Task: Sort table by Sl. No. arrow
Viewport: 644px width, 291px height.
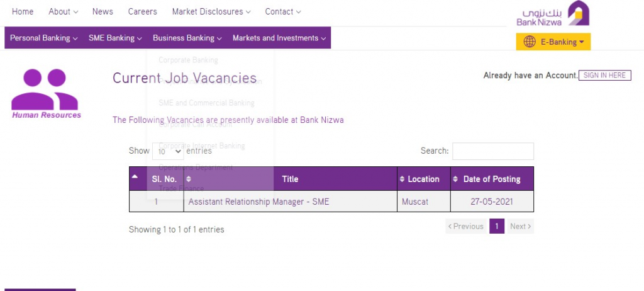Action: click(x=135, y=178)
